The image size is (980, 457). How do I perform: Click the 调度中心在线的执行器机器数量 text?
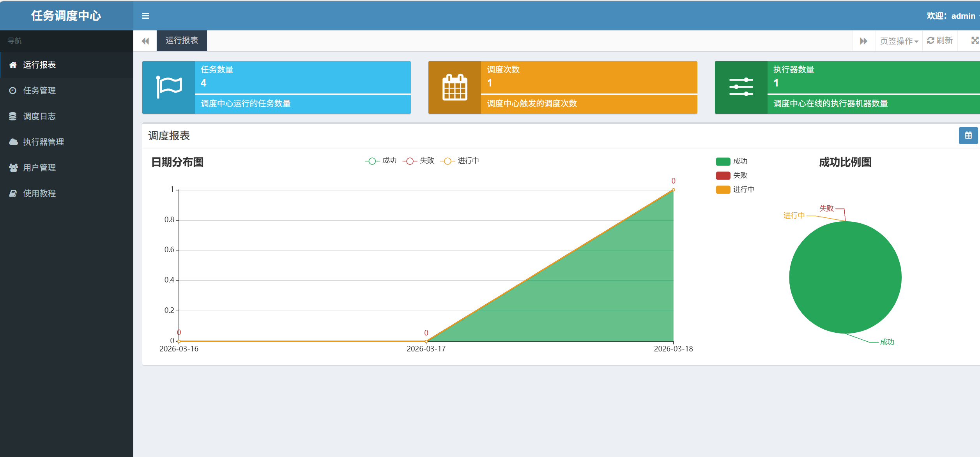[x=831, y=103]
